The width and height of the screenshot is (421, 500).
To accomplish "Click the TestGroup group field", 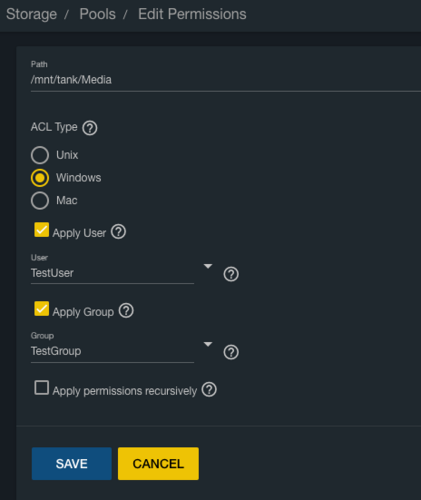I will [x=112, y=351].
